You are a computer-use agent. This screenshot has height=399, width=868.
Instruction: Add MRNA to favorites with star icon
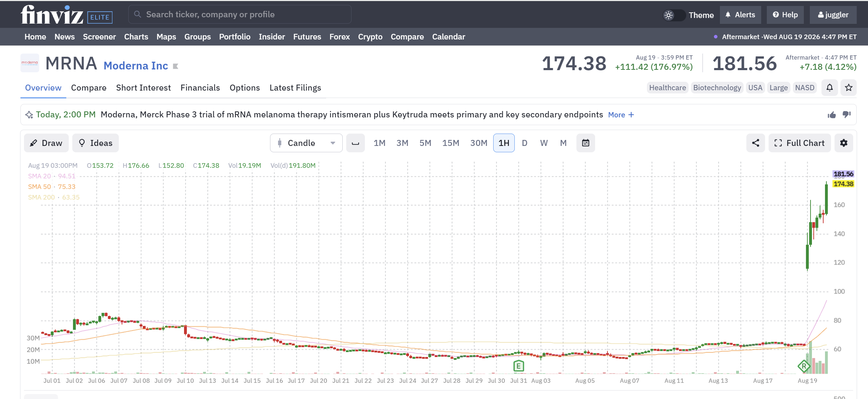tap(849, 88)
